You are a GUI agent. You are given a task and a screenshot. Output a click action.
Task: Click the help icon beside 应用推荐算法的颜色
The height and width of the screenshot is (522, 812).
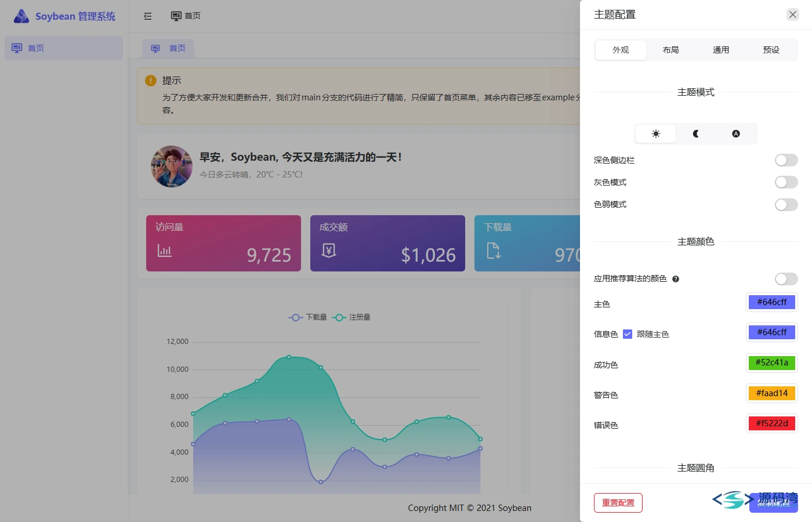pos(676,279)
